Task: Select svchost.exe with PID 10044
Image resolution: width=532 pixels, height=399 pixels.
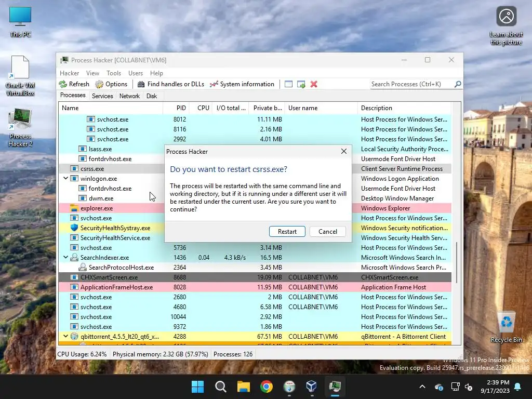Action: (x=255, y=316)
